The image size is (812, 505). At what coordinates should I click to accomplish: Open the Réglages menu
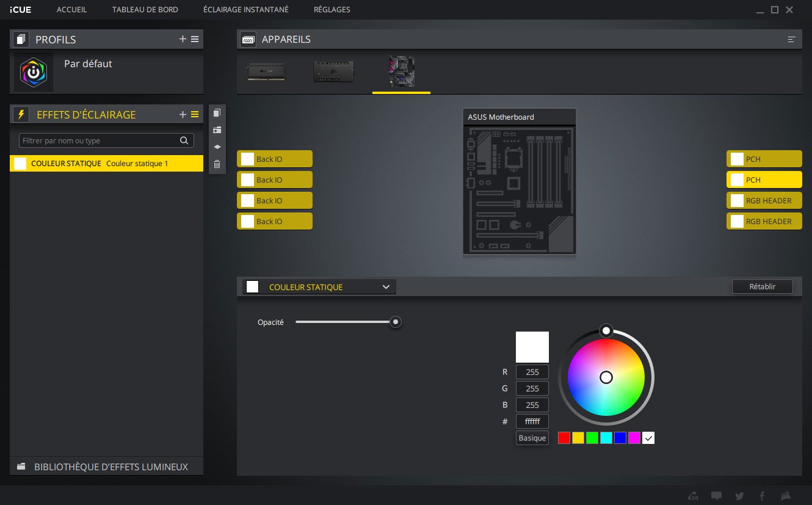pos(332,10)
